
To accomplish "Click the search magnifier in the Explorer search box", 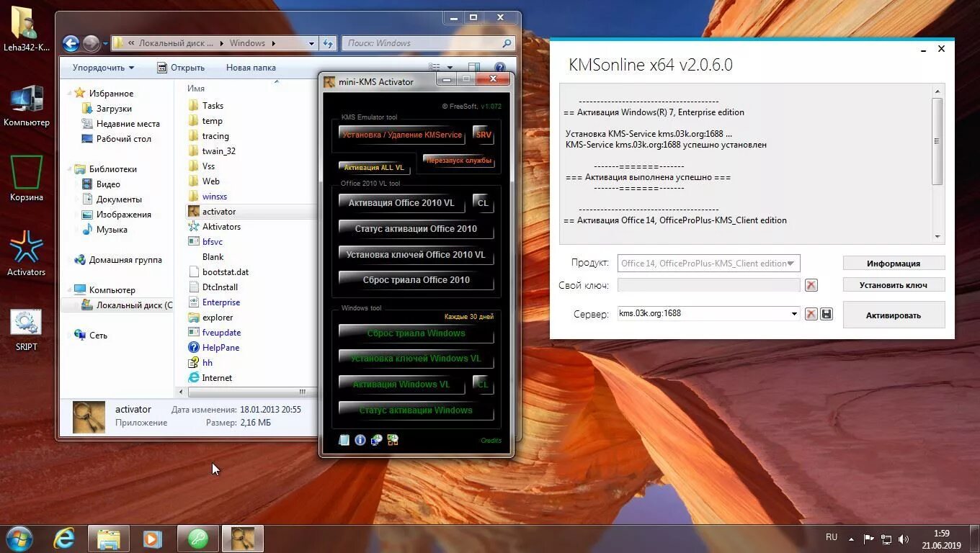I will coord(508,43).
